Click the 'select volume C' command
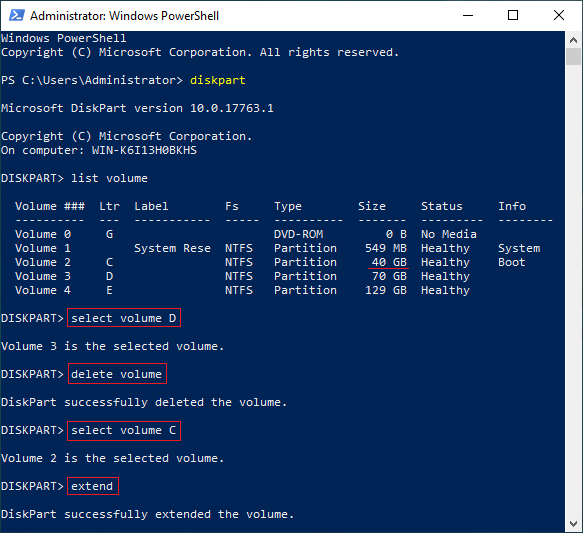Viewport: 583px width, 533px height. [x=124, y=430]
